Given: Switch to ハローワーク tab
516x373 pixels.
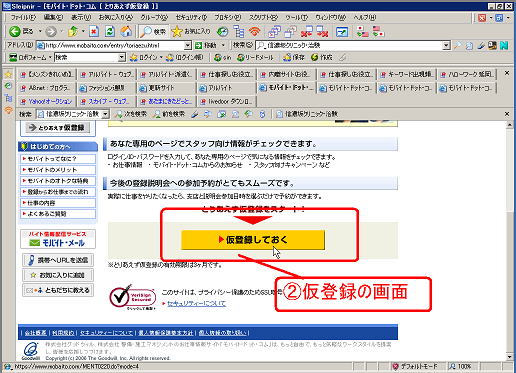Looking at the screenshot, I should [x=467, y=75].
